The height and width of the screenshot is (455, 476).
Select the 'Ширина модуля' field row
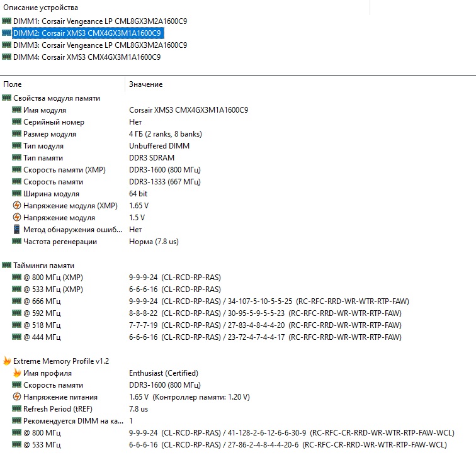51,194
